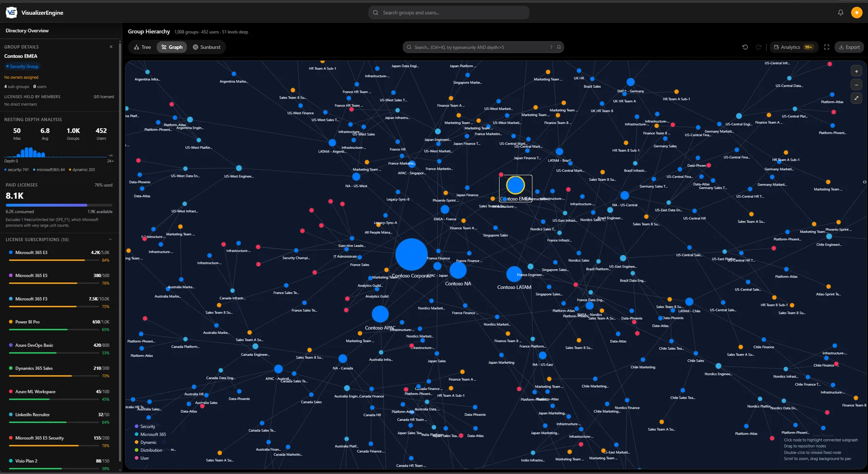Select the NA - US-Central node
The width and height of the screenshot is (868, 474).
[624, 195]
